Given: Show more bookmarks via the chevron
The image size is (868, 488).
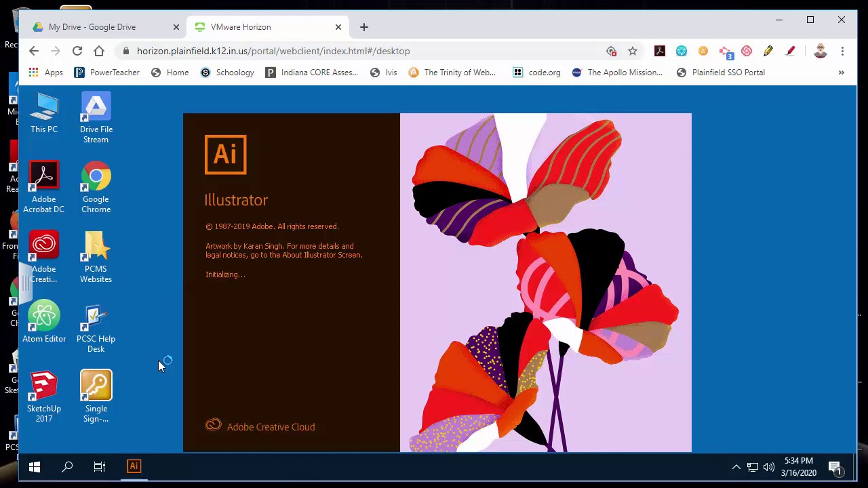Looking at the screenshot, I should 841,73.
